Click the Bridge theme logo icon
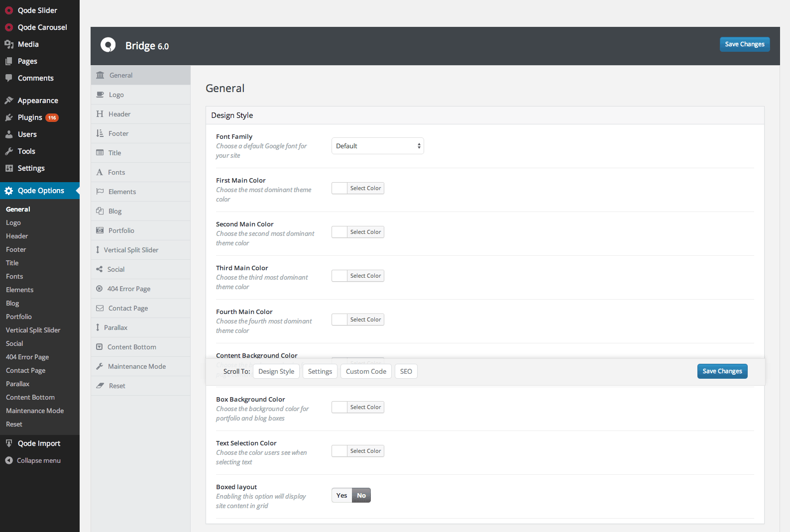 pyautogui.click(x=108, y=45)
